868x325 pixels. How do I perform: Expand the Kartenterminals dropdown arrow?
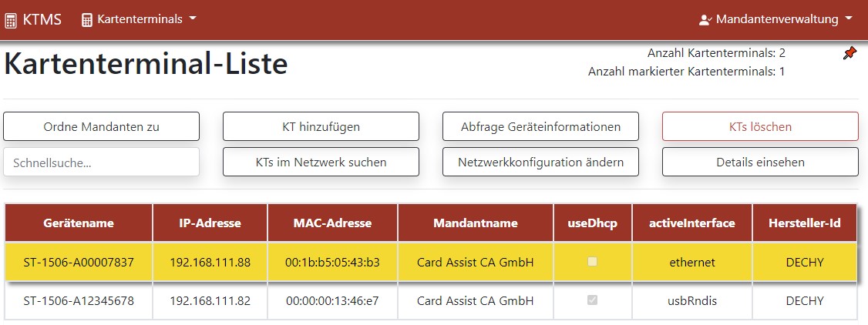(193, 18)
